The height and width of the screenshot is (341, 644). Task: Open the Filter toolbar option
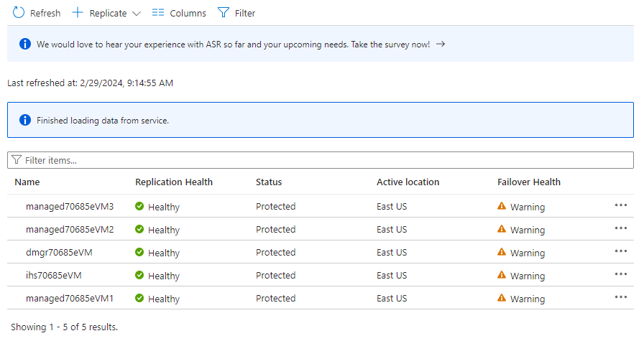(236, 13)
